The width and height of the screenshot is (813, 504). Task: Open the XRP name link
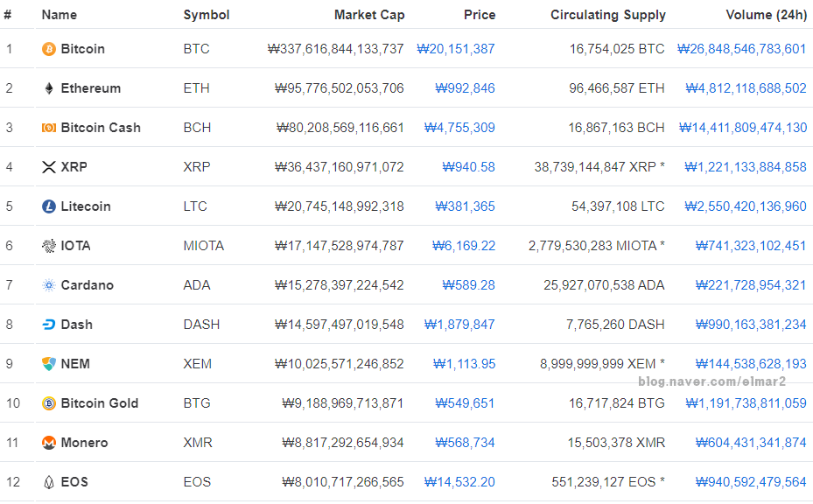74,167
